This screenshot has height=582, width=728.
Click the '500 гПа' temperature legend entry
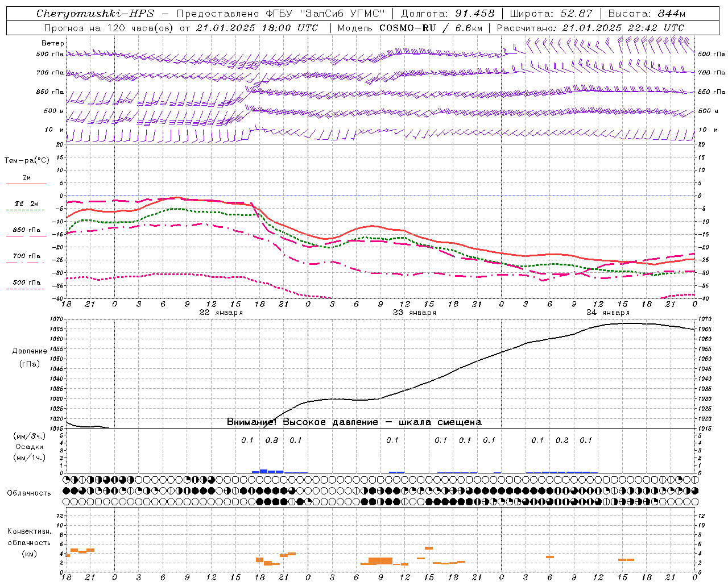pyautogui.click(x=27, y=282)
